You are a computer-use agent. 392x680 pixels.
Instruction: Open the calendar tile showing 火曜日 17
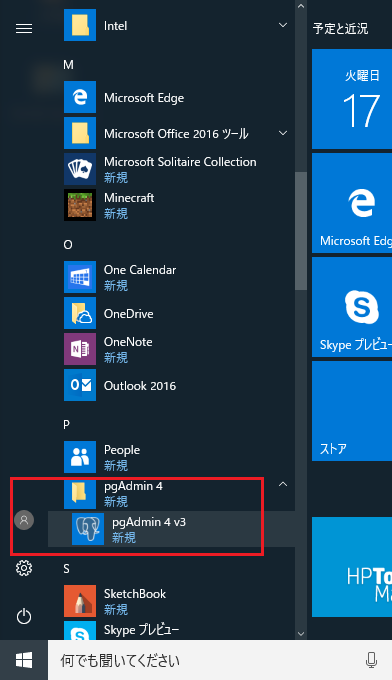tap(352, 99)
